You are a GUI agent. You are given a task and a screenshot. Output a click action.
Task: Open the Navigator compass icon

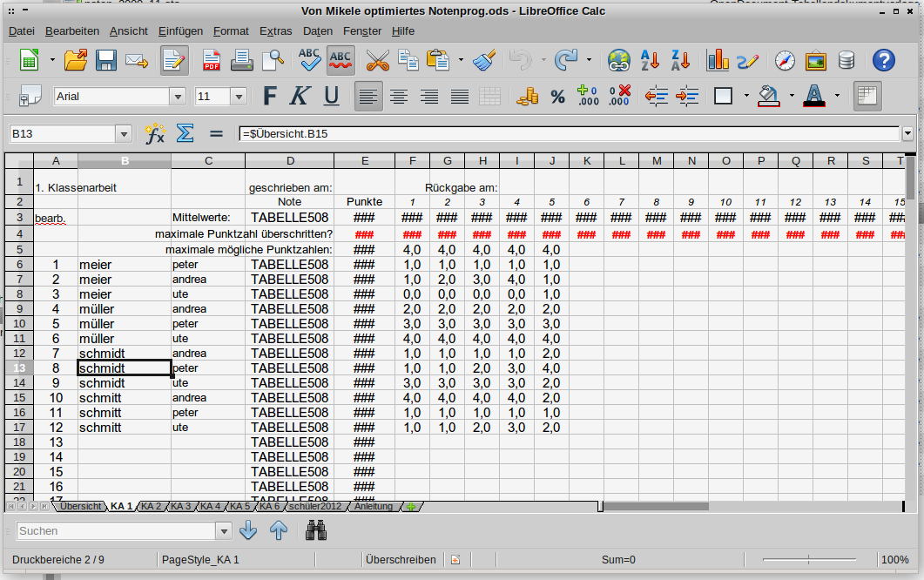tap(785, 60)
